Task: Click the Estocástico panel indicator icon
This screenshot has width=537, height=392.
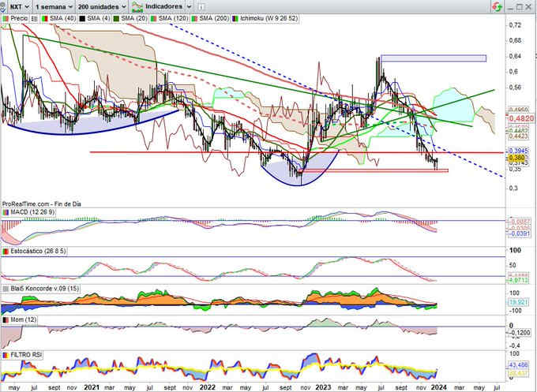Action: [x=6, y=252]
